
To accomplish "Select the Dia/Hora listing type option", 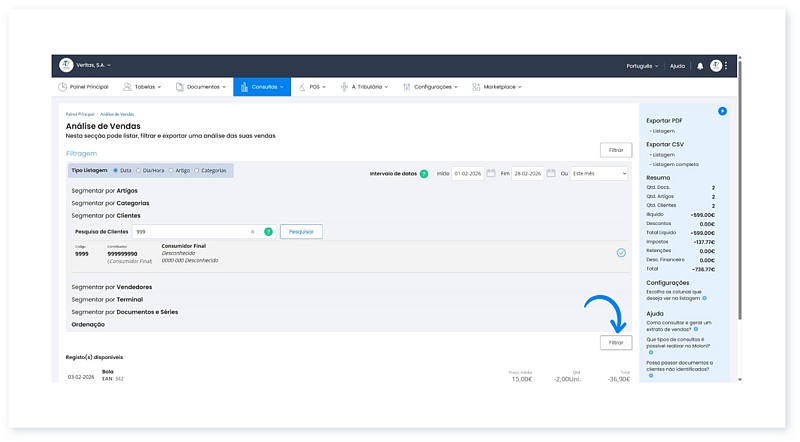I will point(138,170).
